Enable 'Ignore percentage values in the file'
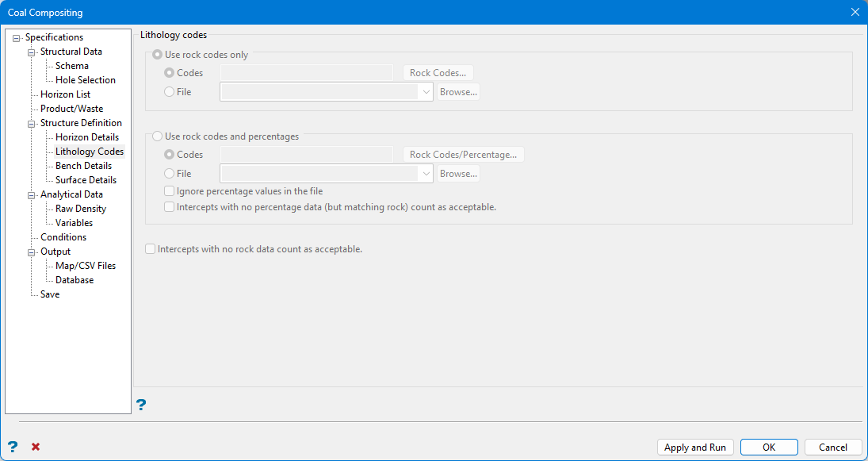The width and height of the screenshot is (868, 461). (x=169, y=191)
